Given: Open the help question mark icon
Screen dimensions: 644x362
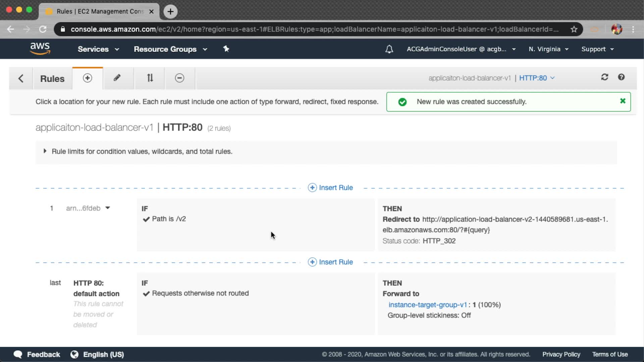Looking at the screenshot, I should 621,77.
